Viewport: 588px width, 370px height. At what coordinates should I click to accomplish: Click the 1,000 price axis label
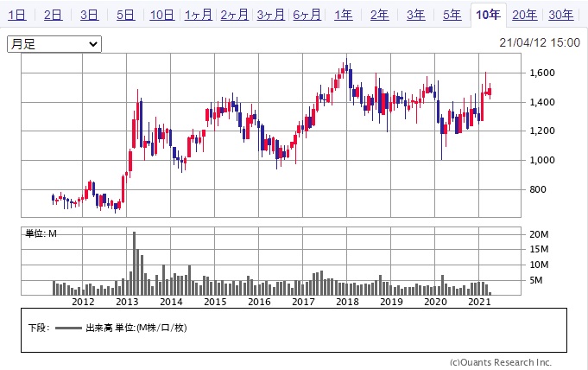(542, 161)
